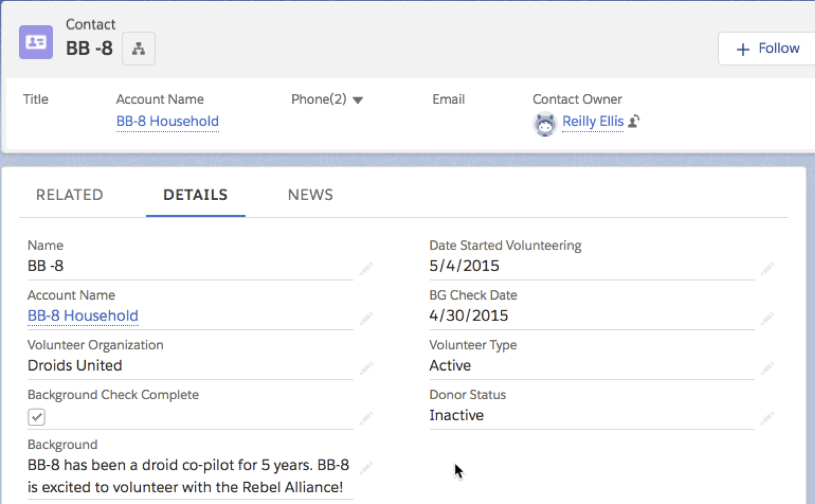The image size is (815, 504).
Task: Open the News tab
Action: [310, 195]
